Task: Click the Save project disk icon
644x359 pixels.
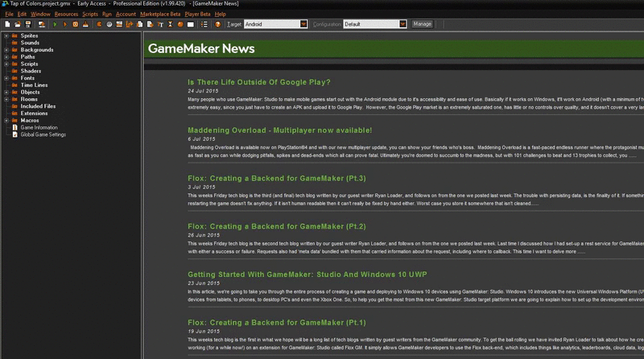Action: pyautogui.click(x=28, y=24)
